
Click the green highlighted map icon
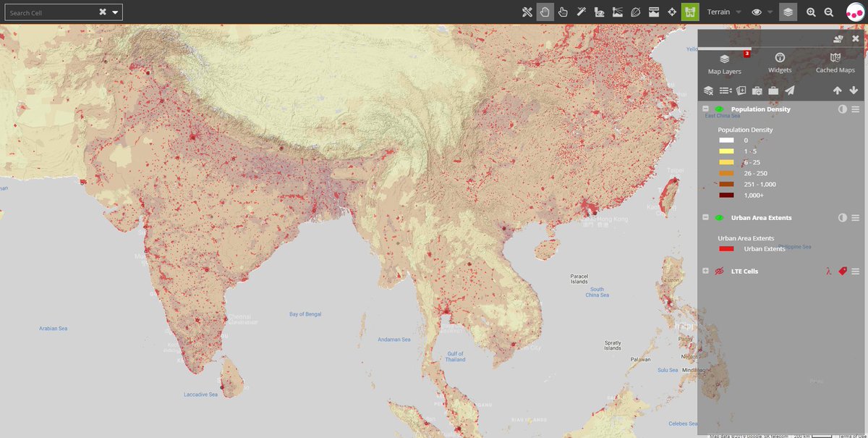pos(690,12)
